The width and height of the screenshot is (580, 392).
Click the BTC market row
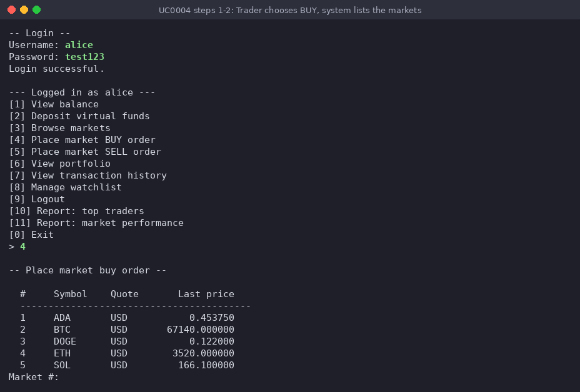127,329
